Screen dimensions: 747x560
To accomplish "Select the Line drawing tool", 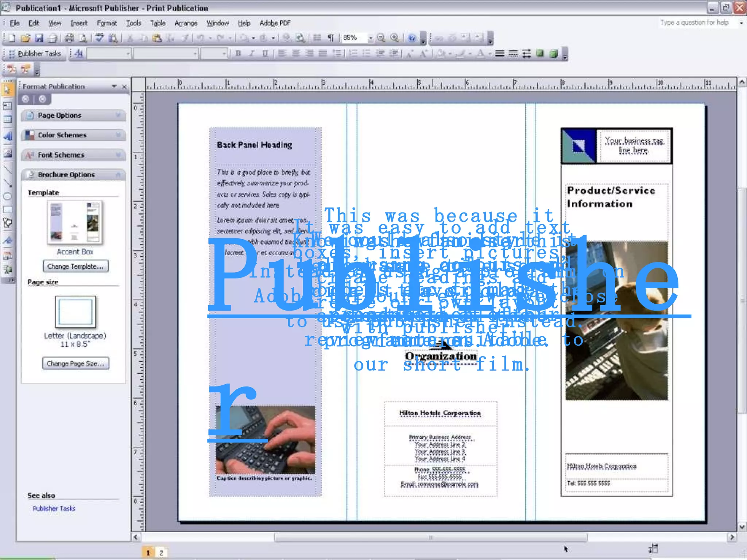I will [7, 170].
